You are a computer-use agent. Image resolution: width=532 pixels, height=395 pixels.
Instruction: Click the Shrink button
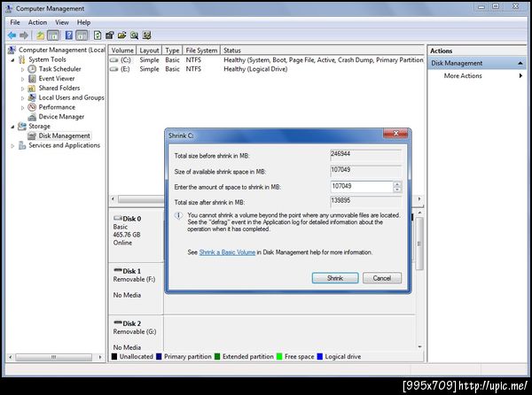335,278
